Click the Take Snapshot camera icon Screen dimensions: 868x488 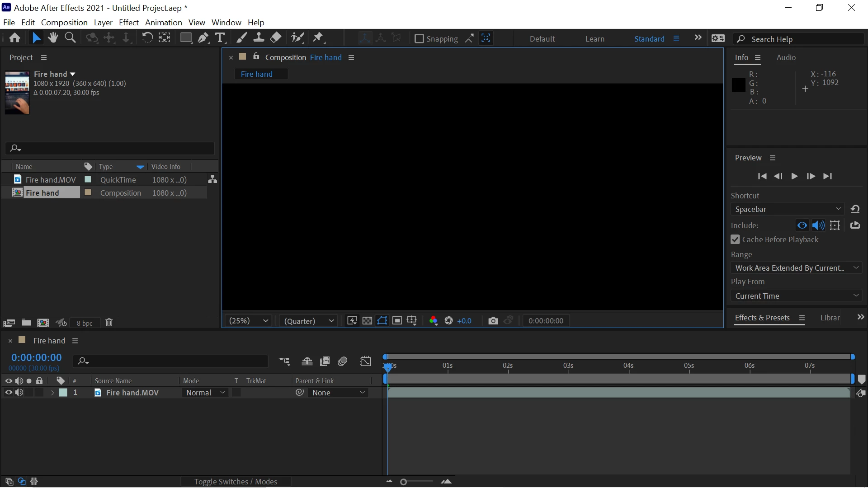(x=493, y=321)
